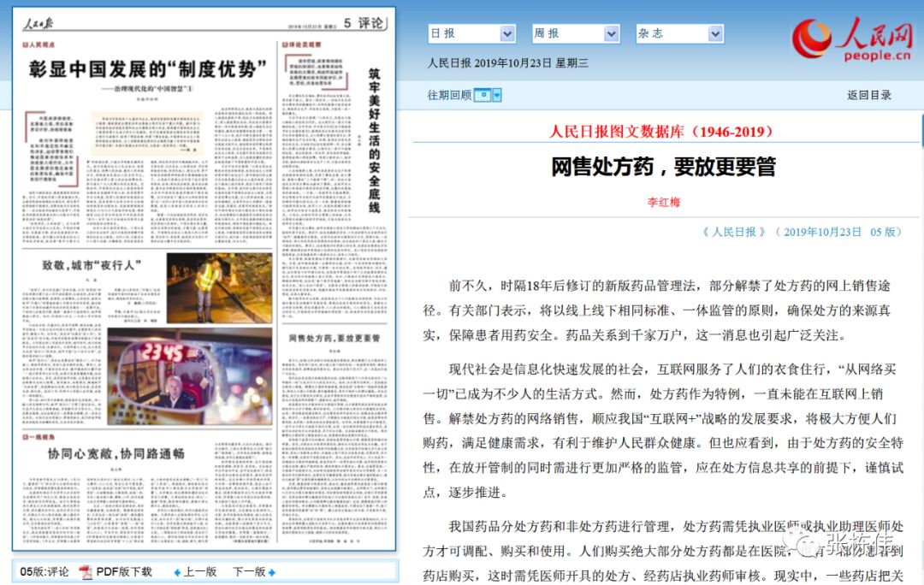Click 人民日报图文数据库（1946-2019） heading
Screen dimensions: 924x585
point(664,132)
